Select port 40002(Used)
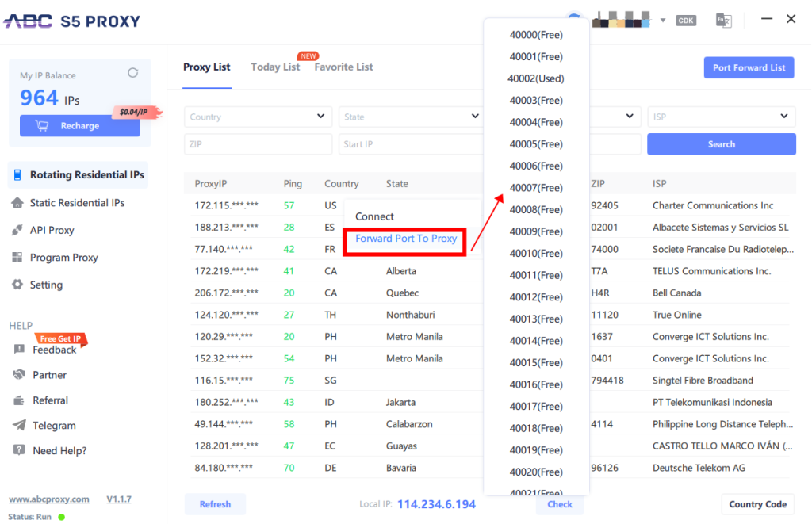This screenshot has width=812, height=524. tap(536, 78)
